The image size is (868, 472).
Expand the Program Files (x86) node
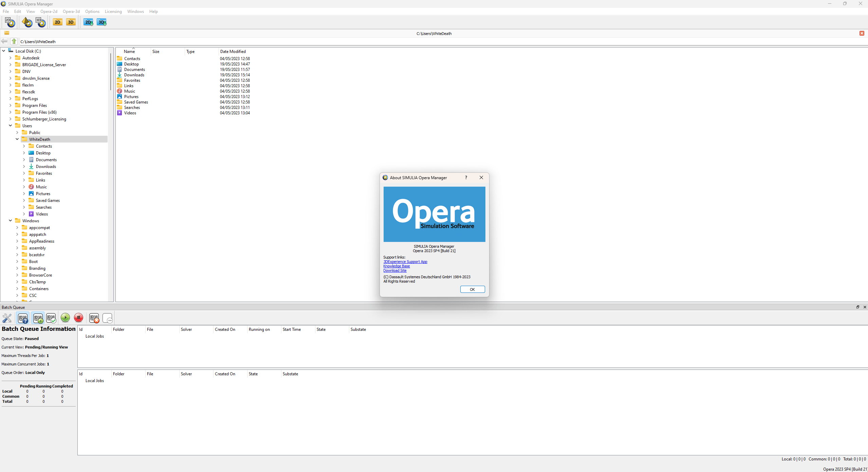point(11,112)
